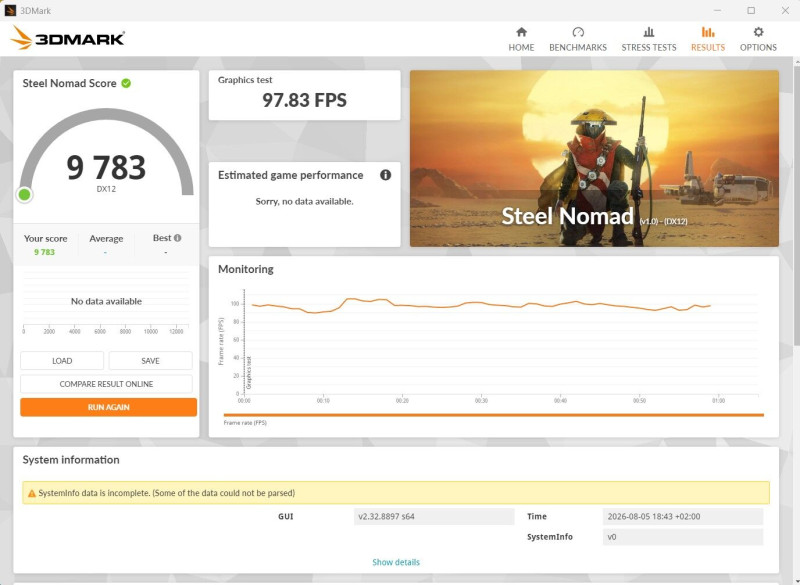
Task: Open Estimated game performance info icon
Action: [385, 175]
